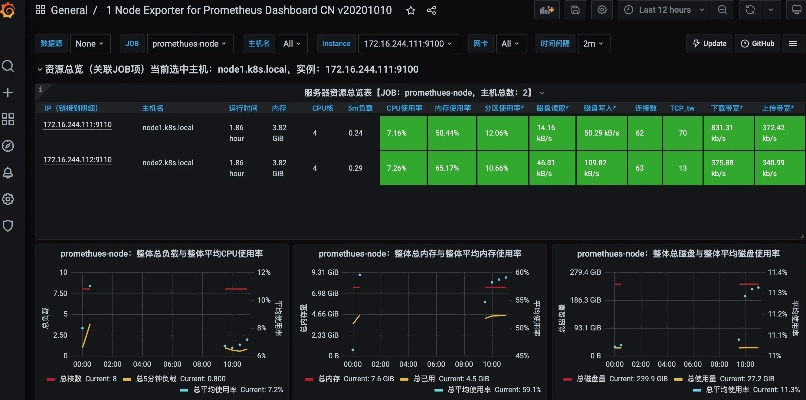Click the 7.16% CPU usage cell

403,133
